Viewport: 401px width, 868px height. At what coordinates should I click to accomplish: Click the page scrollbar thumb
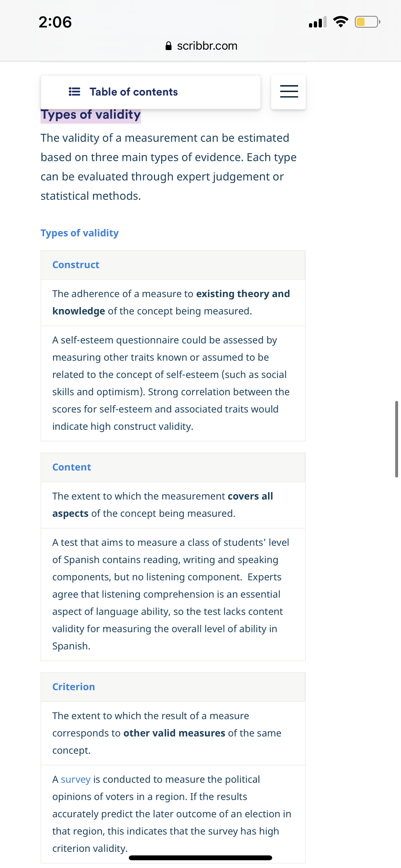(396, 439)
